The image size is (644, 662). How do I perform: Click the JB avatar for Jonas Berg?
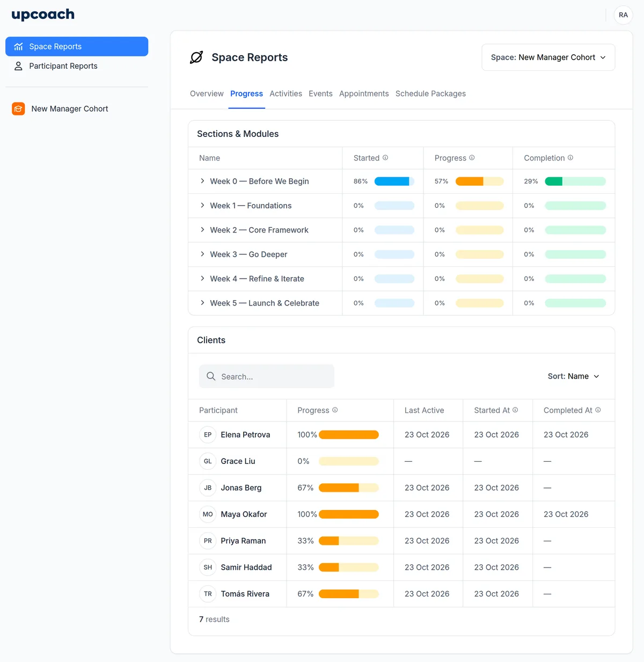click(x=208, y=488)
